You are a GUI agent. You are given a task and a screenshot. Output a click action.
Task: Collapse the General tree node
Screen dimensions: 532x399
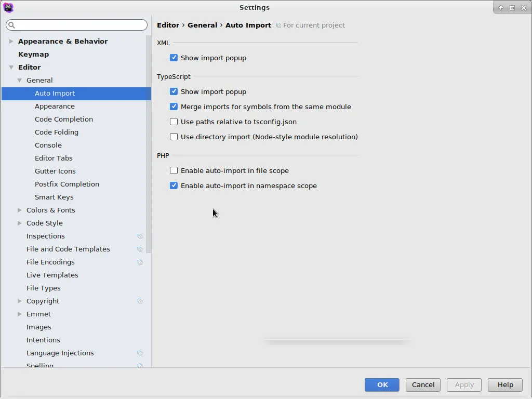(20, 80)
